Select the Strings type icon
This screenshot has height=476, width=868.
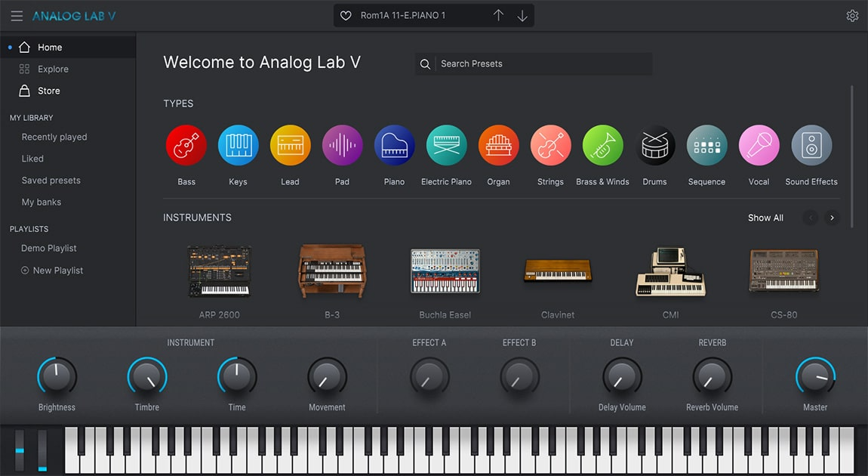pyautogui.click(x=550, y=145)
